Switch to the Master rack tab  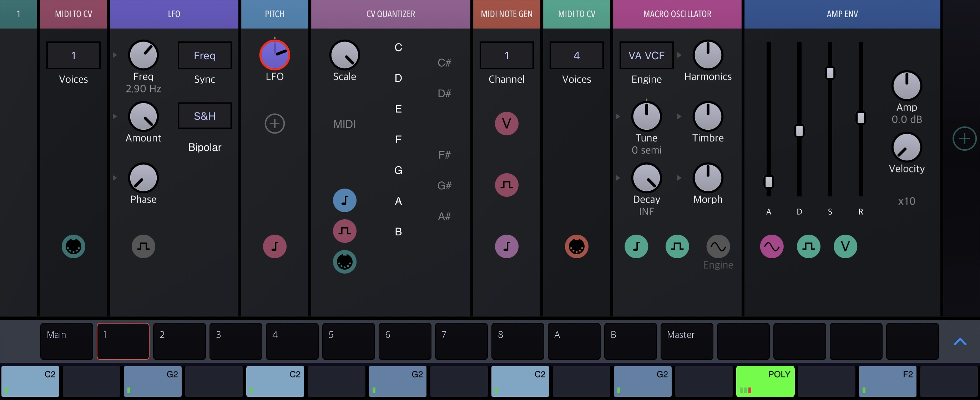[x=687, y=341]
